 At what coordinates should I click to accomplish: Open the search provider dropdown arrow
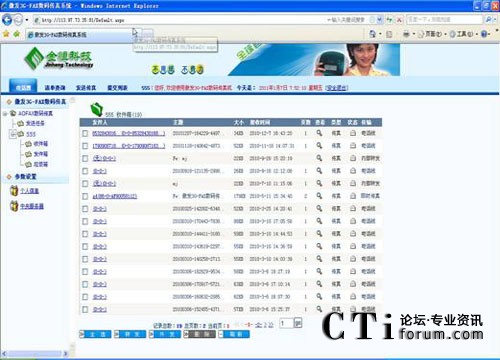(x=496, y=20)
